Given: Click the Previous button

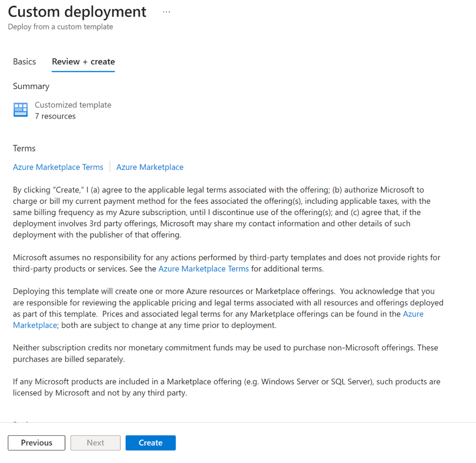Looking at the screenshot, I should (36, 443).
